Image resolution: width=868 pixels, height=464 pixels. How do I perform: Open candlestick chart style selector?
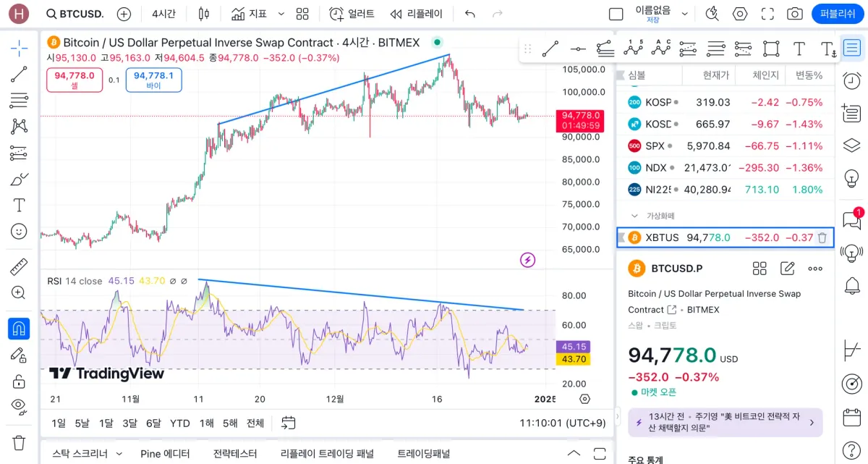coord(203,14)
